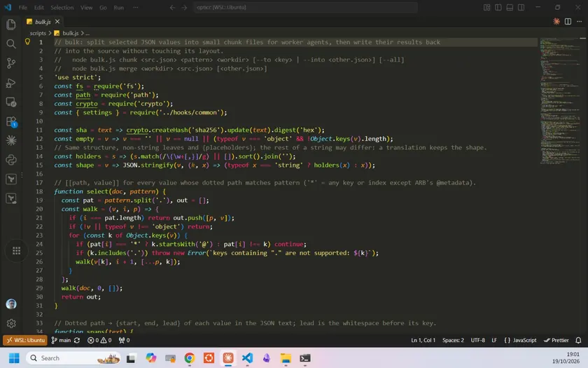Click 'return out;' on line 30
The height and width of the screenshot is (368, 588).
tap(81, 297)
